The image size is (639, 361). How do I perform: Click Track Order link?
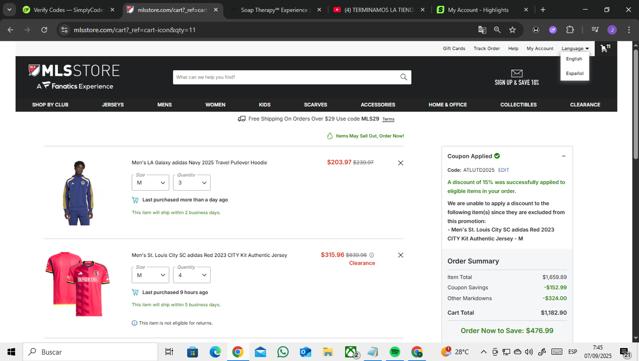click(x=487, y=48)
